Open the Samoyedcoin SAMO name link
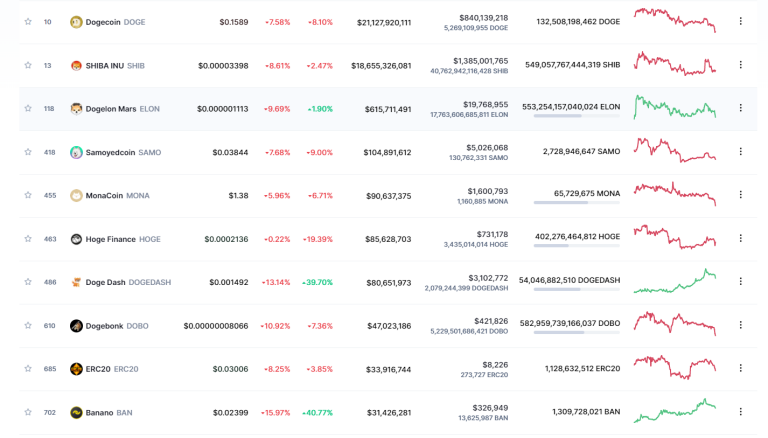 [123, 152]
